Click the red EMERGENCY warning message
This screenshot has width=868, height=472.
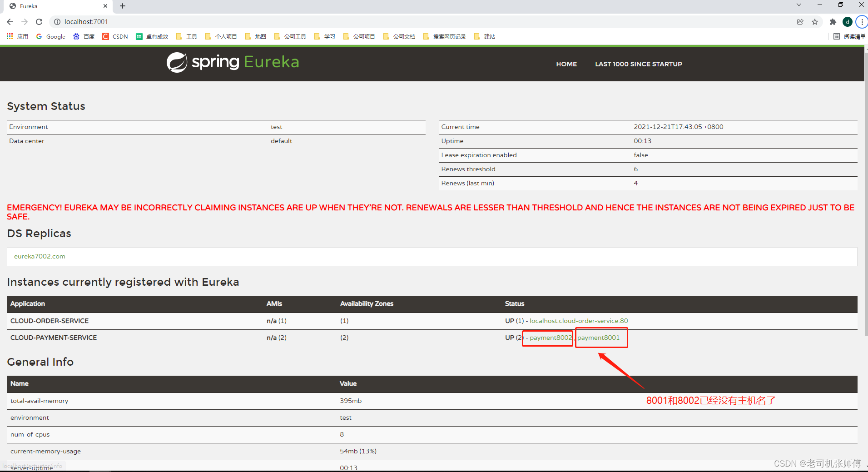click(431, 212)
